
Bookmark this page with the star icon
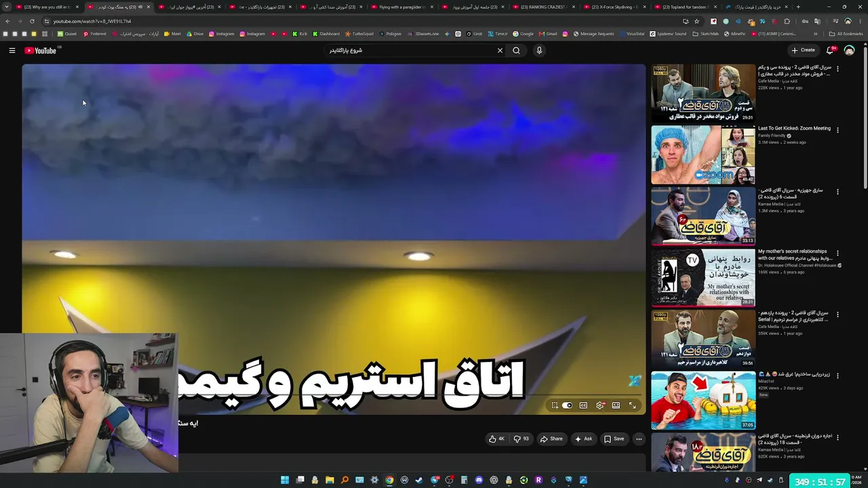pyautogui.click(x=696, y=21)
